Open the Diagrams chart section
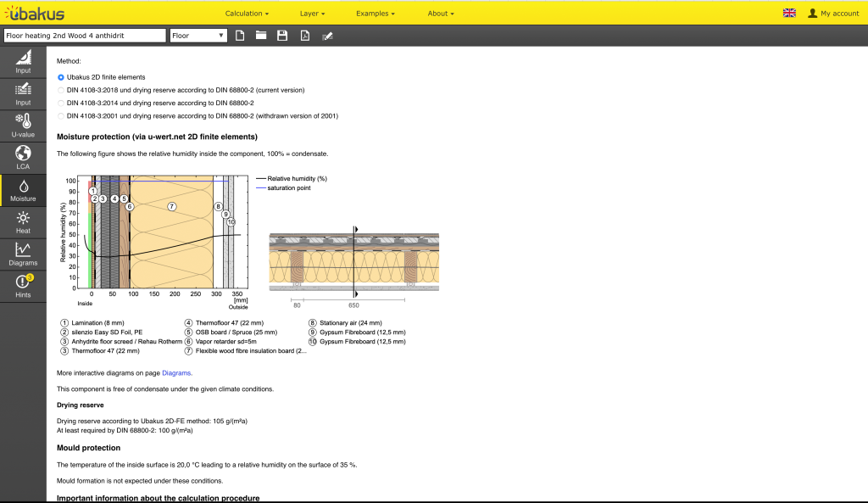868x503 pixels. point(23,254)
